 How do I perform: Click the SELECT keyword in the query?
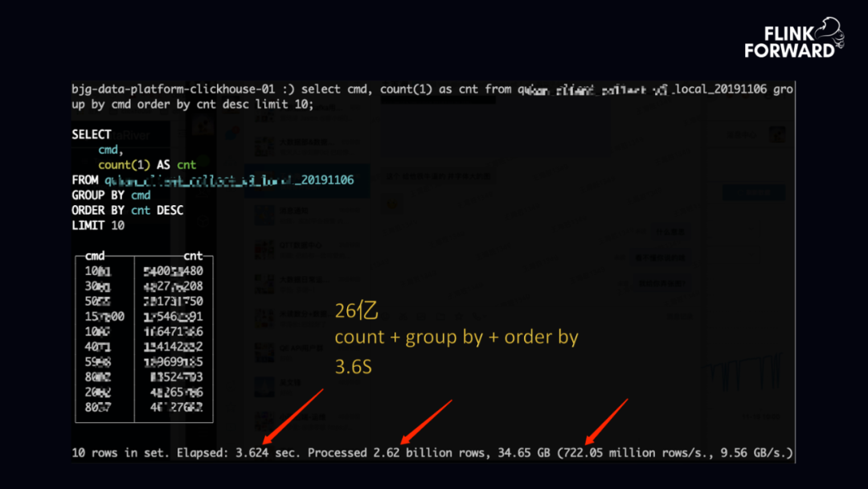[90, 134]
